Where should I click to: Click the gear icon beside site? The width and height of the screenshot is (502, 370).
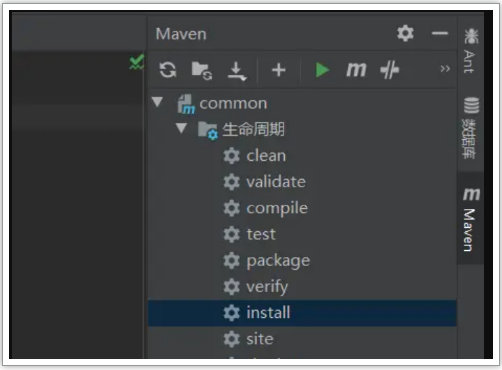tap(232, 339)
